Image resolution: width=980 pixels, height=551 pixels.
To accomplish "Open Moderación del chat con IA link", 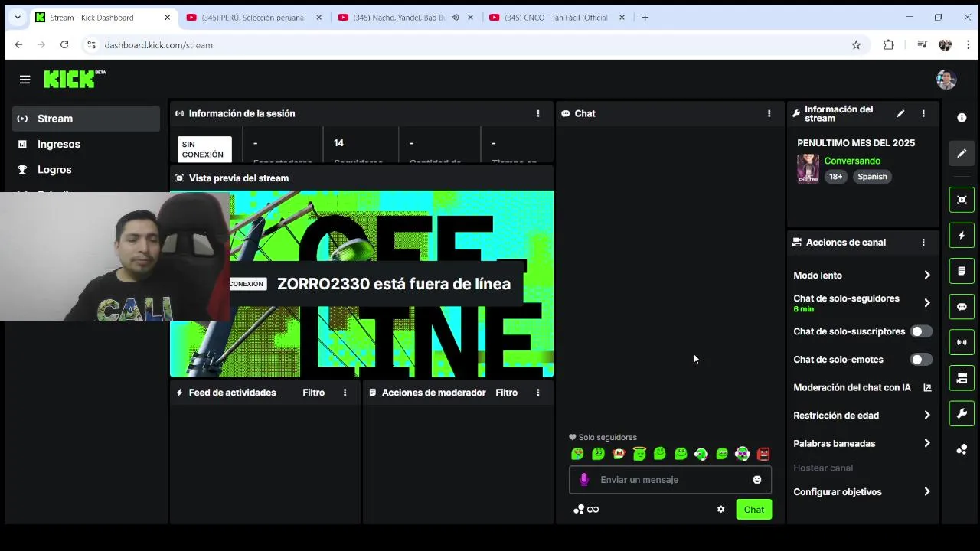I will click(862, 387).
